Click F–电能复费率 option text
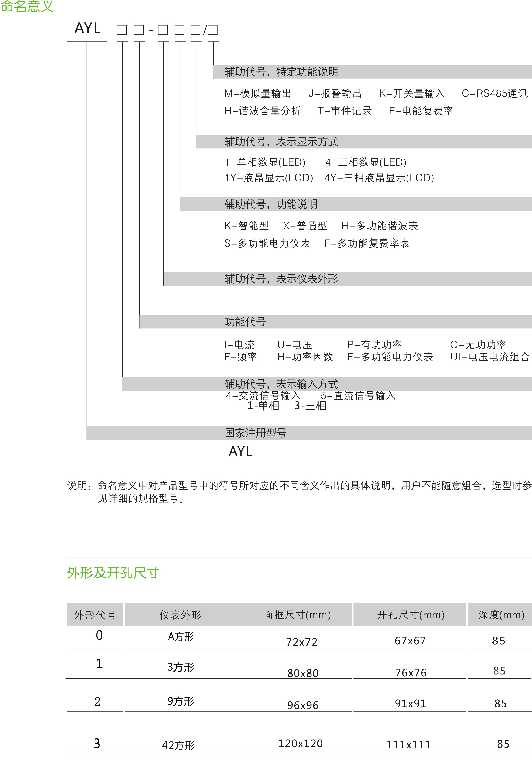This screenshot has height=767, width=532. pyautogui.click(x=421, y=111)
